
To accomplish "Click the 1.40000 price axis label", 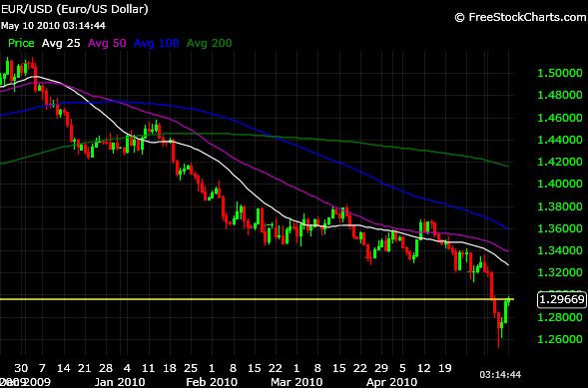I will click(x=560, y=184).
